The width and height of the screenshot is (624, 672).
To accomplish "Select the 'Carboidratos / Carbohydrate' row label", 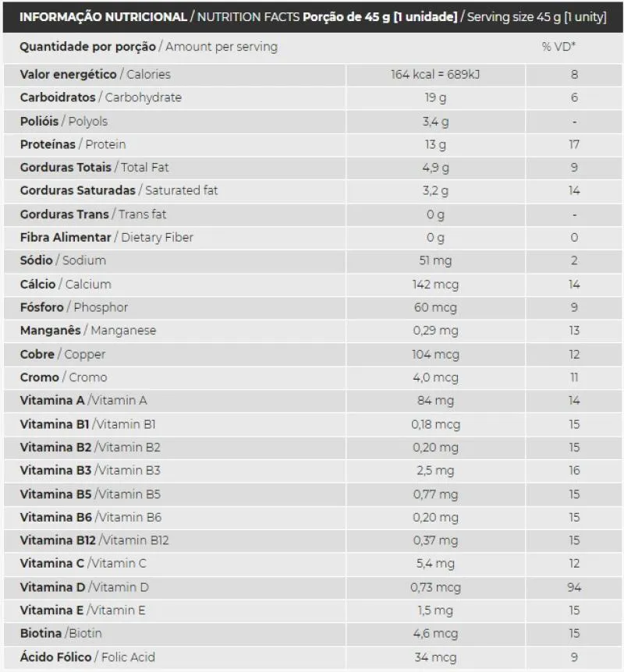I will tap(101, 97).
